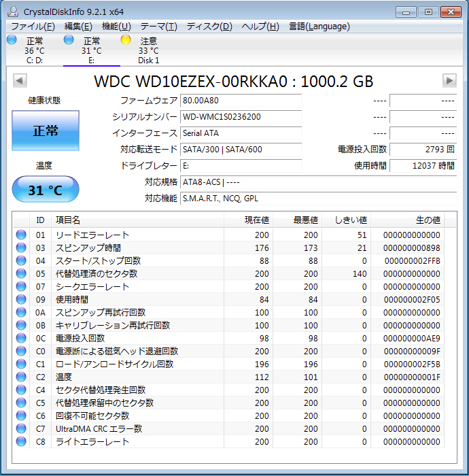Expand the ディスク(D) menu
Screen dimensions: 469x476
tap(209, 27)
